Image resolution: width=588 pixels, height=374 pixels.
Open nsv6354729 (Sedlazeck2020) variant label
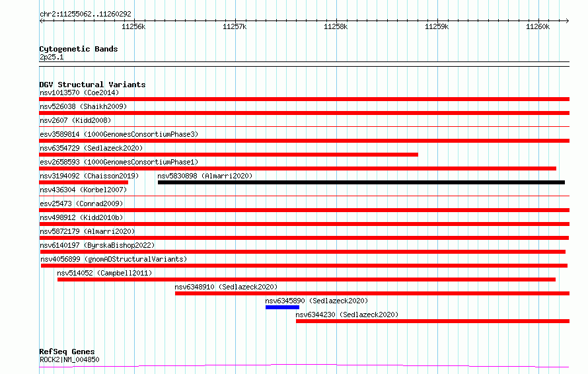91,148
